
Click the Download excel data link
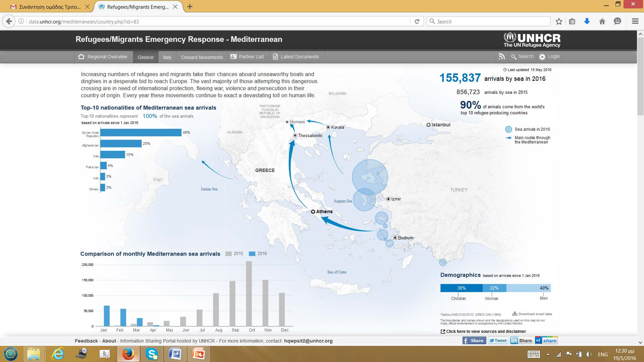tap(532, 314)
